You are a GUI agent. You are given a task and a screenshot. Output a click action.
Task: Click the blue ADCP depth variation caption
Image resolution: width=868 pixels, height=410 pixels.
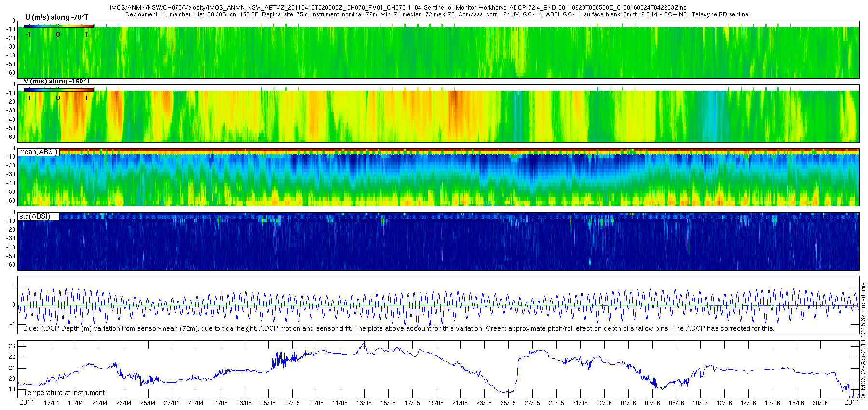(399, 328)
